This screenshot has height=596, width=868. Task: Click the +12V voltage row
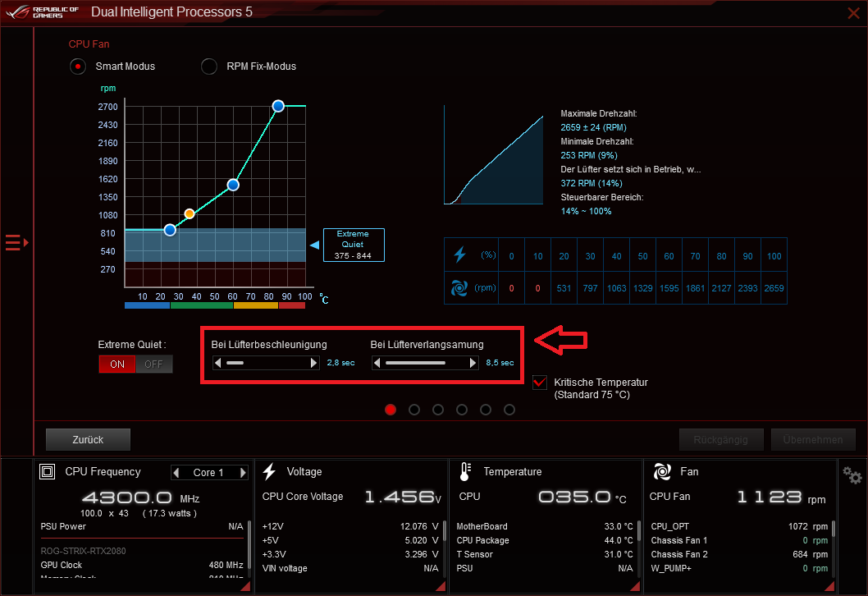coord(349,526)
